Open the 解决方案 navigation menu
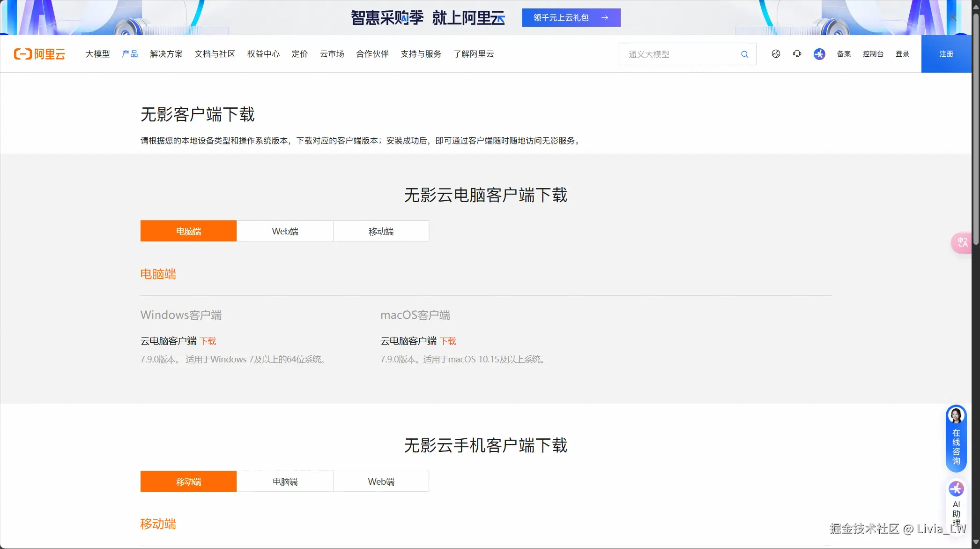The image size is (980, 549). tap(166, 54)
